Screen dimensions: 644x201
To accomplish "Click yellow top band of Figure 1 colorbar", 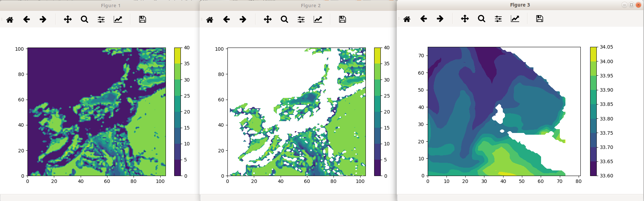I will coord(177,56).
